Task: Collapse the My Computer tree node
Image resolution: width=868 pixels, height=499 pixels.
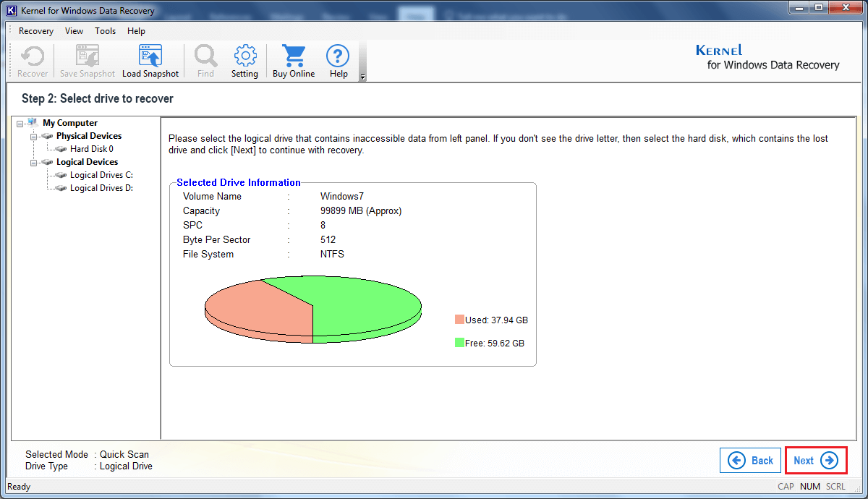Action: (x=20, y=124)
